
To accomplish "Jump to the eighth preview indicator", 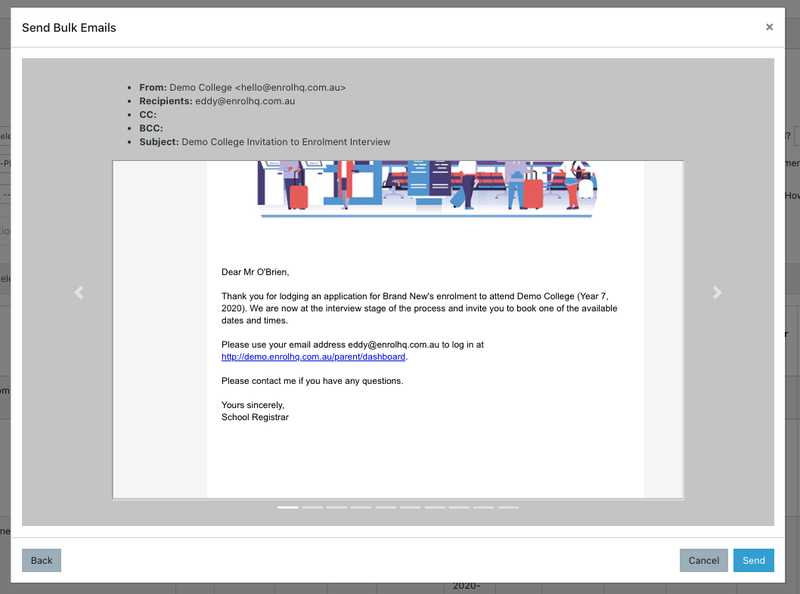I will pos(459,508).
